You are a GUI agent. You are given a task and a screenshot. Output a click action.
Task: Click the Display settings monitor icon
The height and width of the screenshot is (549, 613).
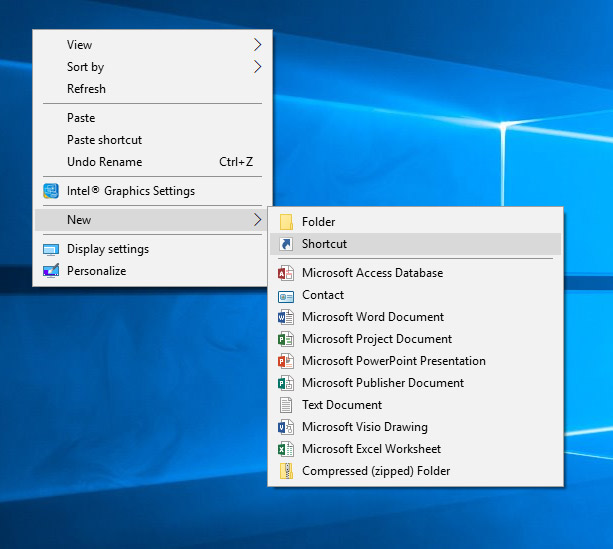pyautogui.click(x=51, y=249)
